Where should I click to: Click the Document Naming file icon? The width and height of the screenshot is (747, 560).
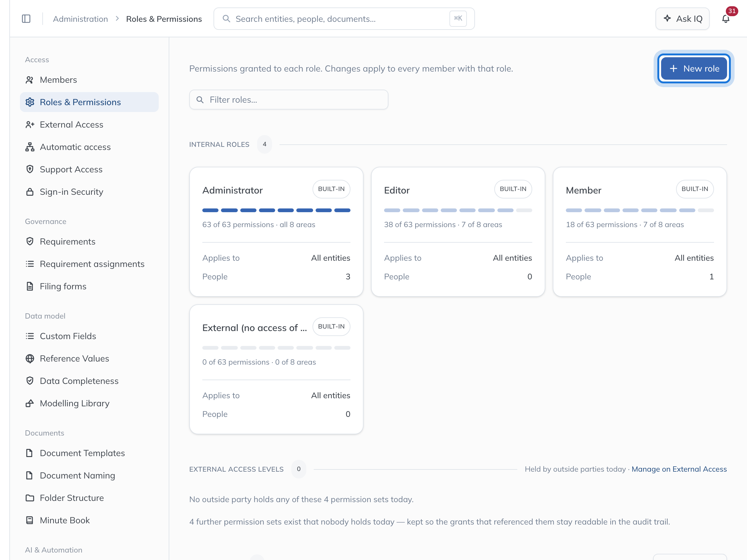pos(30,475)
